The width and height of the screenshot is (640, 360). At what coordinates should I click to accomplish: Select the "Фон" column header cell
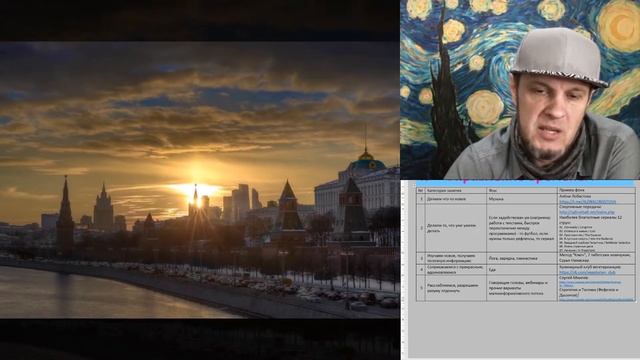(x=522, y=191)
